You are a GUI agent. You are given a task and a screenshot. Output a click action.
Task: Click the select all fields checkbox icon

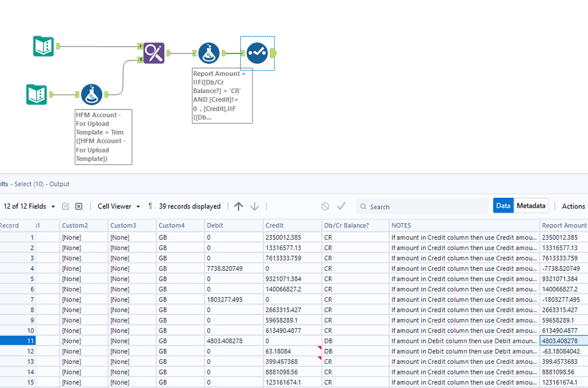(x=65, y=207)
